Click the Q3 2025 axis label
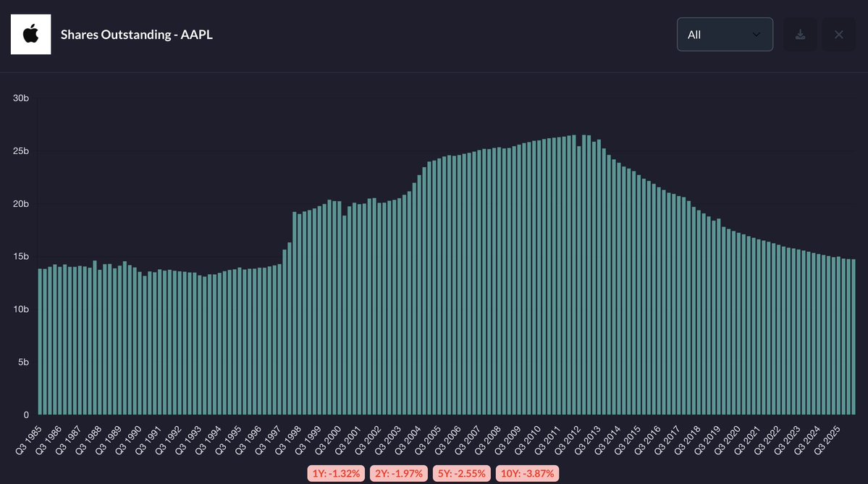This screenshot has height=484, width=868. pos(827,441)
